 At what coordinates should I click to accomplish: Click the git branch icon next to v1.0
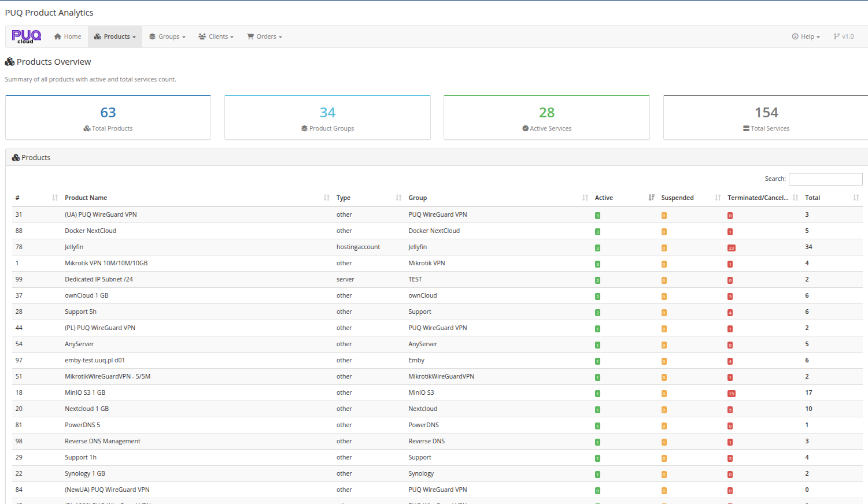pyautogui.click(x=837, y=36)
